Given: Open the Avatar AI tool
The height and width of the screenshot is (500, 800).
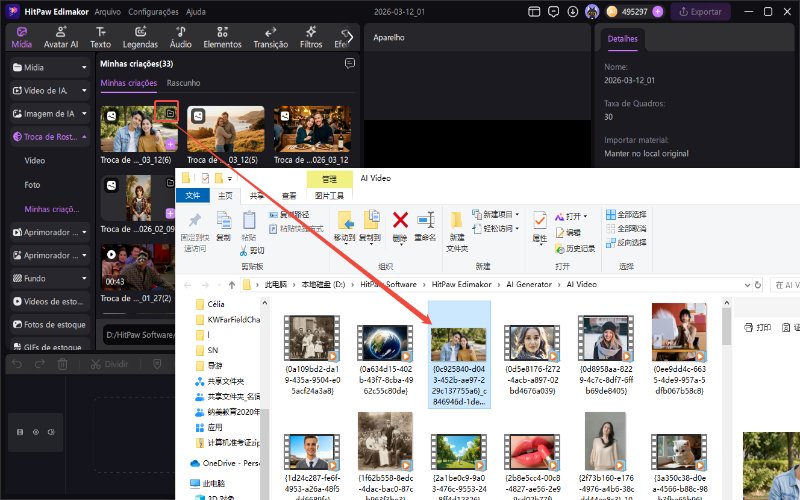Looking at the screenshot, I should pyautogui.click(x=61, y=37).
